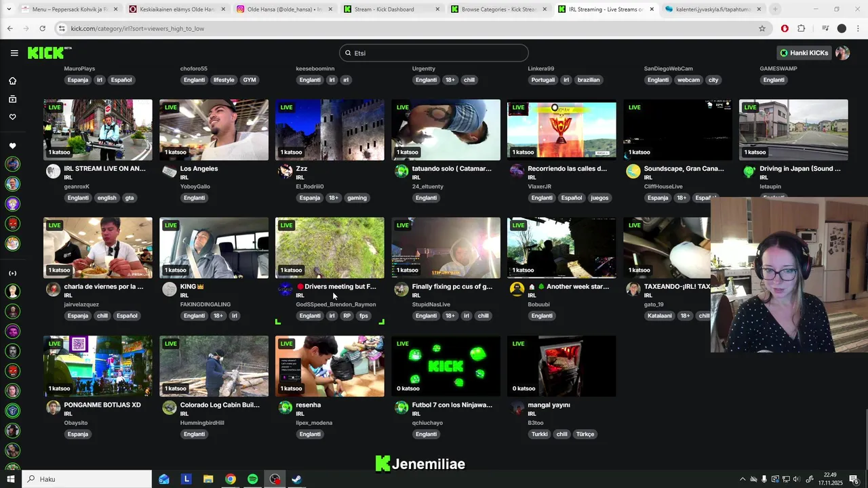Click the gta tag under geanroxK
Screen dimensions: 868x488
(x=130, y=198)
